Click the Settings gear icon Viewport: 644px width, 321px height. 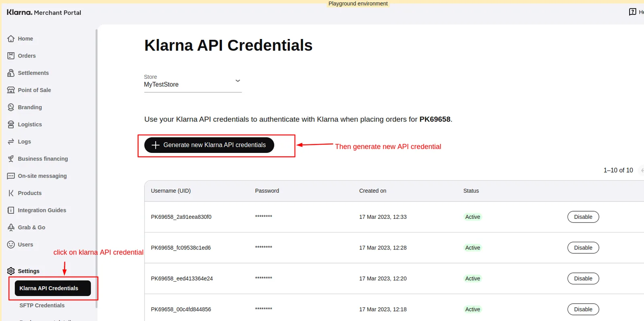pyautogui.click(x=11, y=271)
